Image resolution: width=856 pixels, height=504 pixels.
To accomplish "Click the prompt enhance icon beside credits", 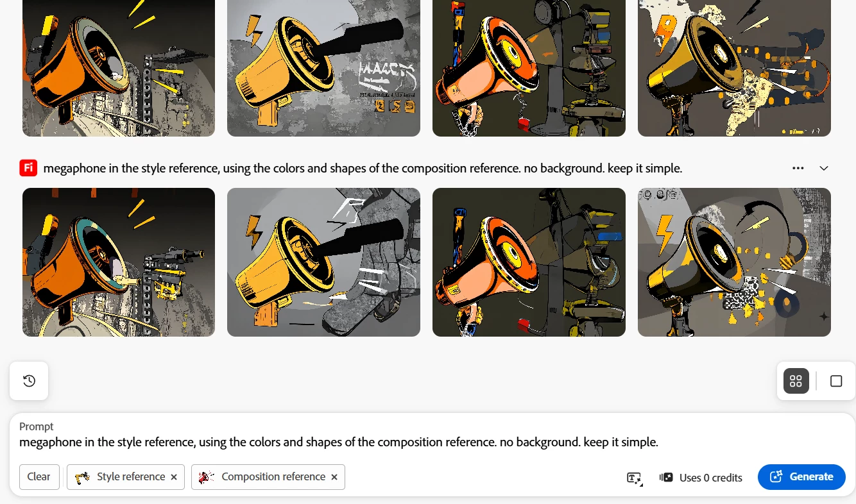I will 634,478.
